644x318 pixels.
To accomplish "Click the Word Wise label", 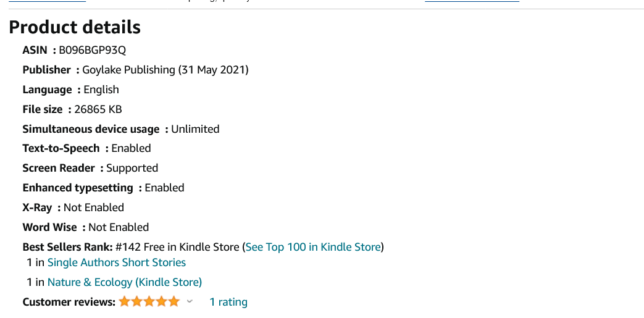I will 50,227.
